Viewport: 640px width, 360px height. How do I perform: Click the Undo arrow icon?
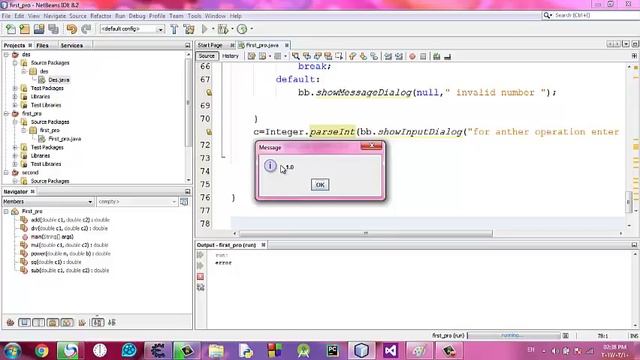[72, 29]
